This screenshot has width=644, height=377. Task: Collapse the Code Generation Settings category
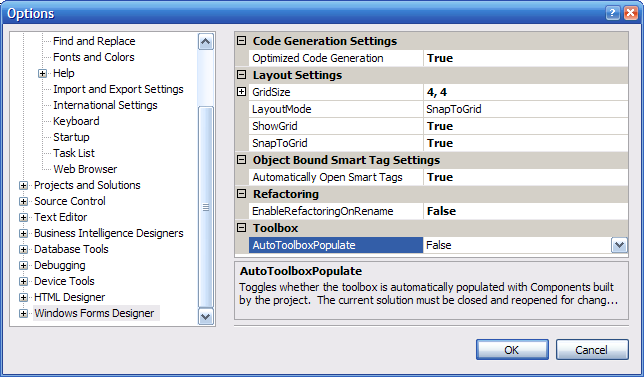[x=242, y=41]
